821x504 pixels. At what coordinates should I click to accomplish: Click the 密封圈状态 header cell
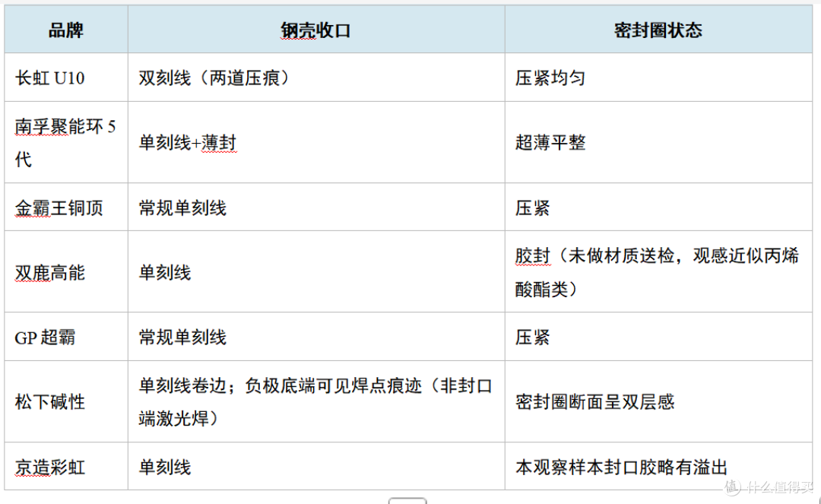(658, 30)
